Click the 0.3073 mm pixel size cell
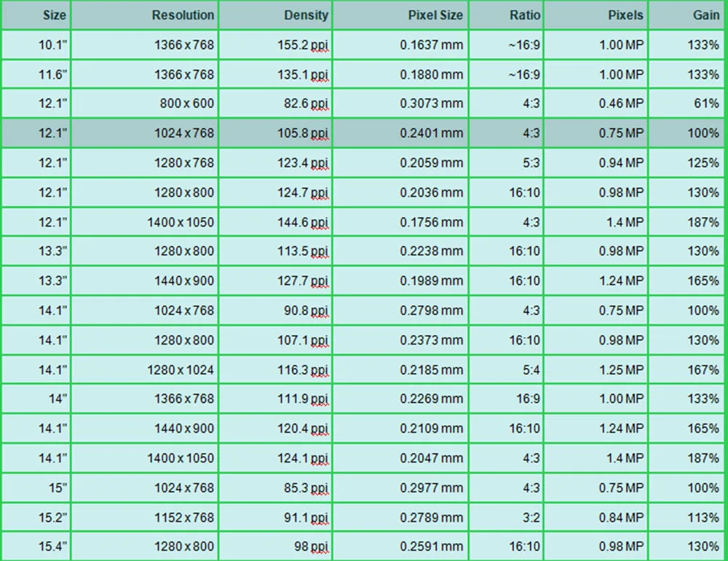 [400, 103]
